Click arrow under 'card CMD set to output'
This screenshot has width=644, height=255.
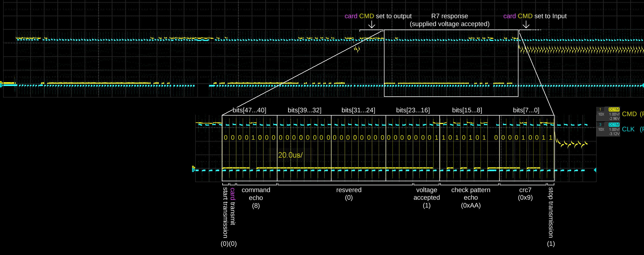click(x=371, y=25)
